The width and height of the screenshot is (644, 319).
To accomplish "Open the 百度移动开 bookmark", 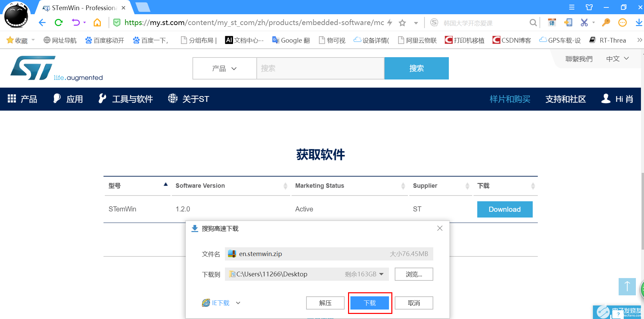I will (105, 40).
